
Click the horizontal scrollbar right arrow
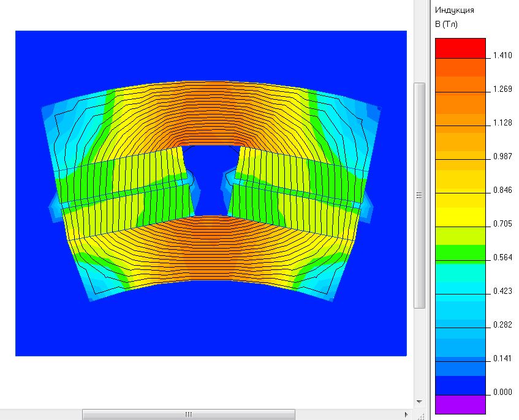pyautogui.click(x=406, y=414)
